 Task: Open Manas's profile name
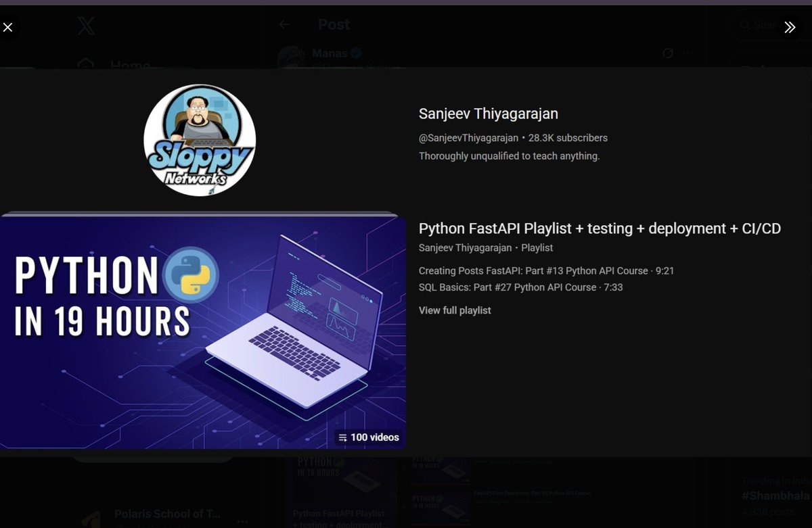(x=330, y=53)
